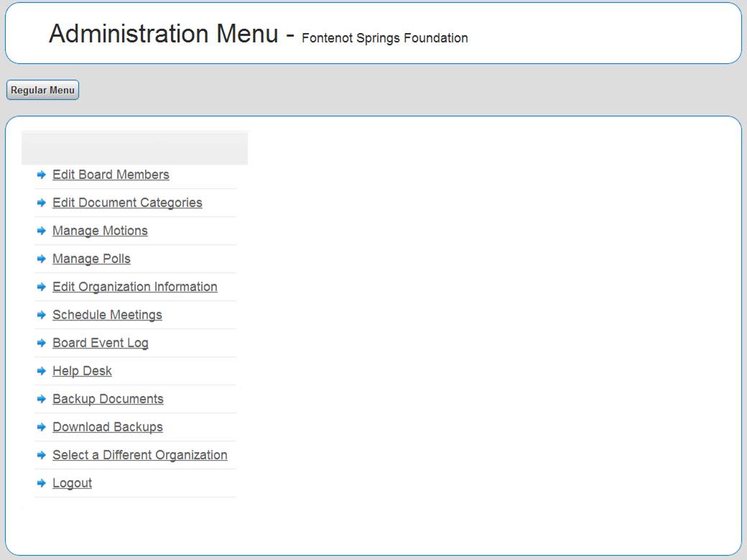The height and width of the screenshot is (560, 747).
Task: Open the Manage Polls link
Action: coord(91,258)
